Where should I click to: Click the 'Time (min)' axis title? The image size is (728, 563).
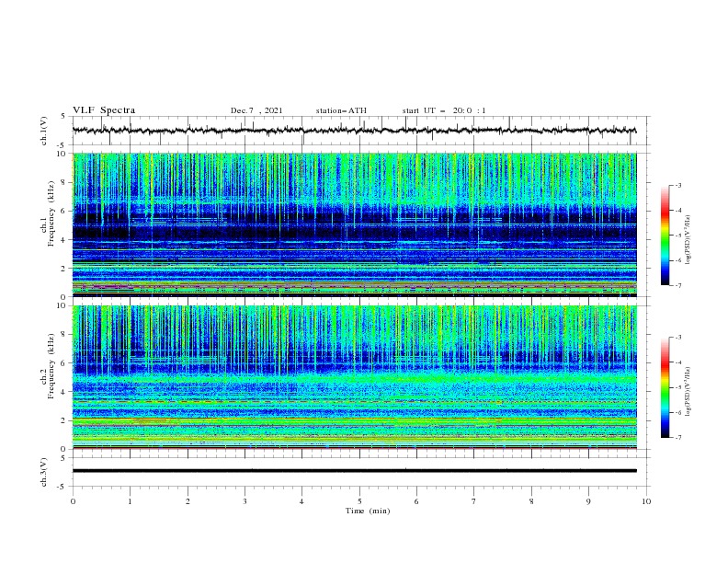(x=368, y=511)
